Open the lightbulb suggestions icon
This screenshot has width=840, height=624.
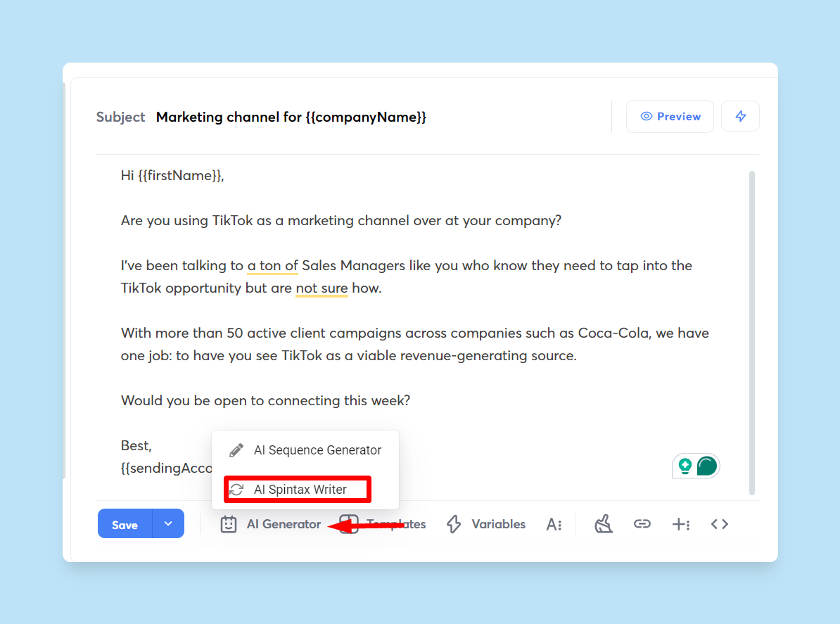coord(687,466)
